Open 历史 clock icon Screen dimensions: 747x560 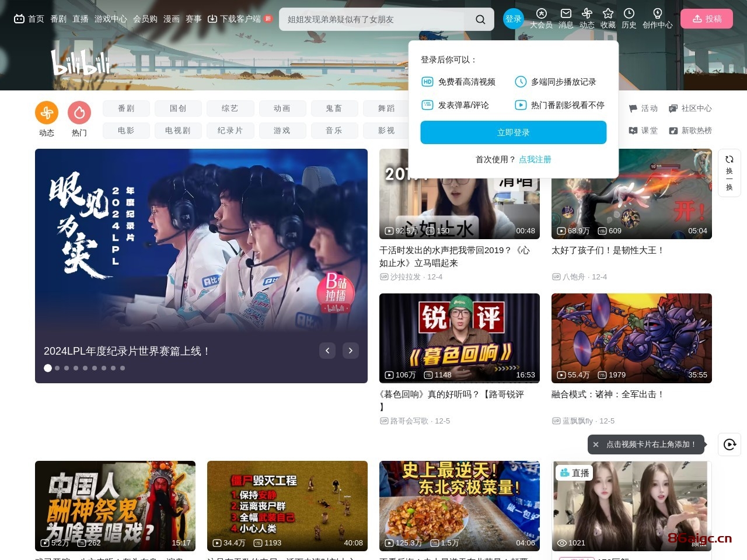629,19
